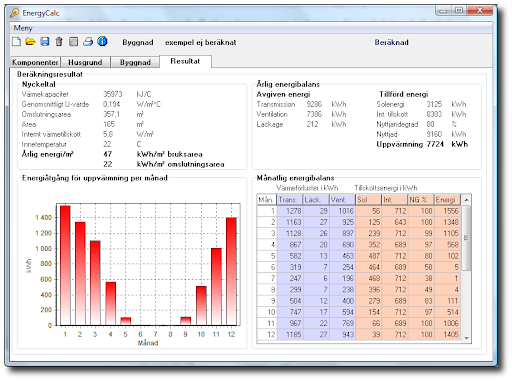
Task: Print results with the printer icon
Action: pyautogui.click(x=88, y=42)
